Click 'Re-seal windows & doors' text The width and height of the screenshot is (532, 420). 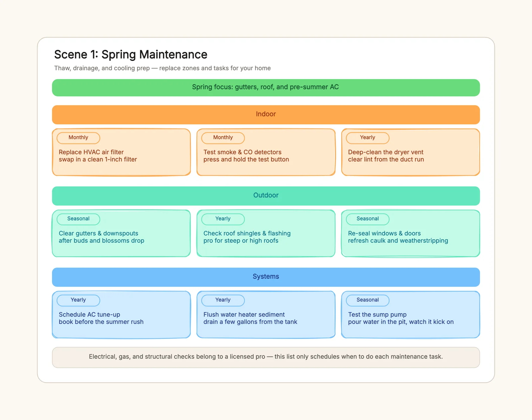click(384, 233)
